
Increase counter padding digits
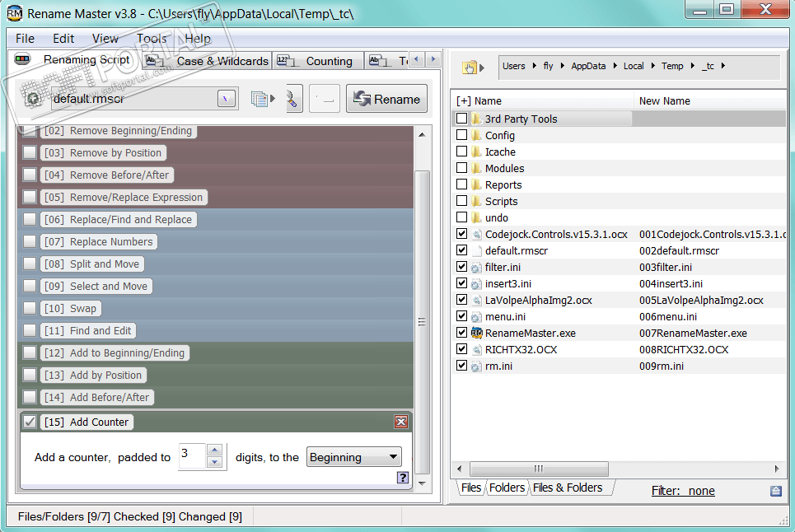215,450
